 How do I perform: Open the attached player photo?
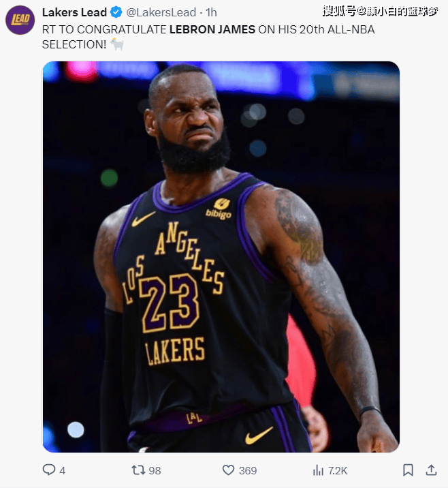coord(221,257)
